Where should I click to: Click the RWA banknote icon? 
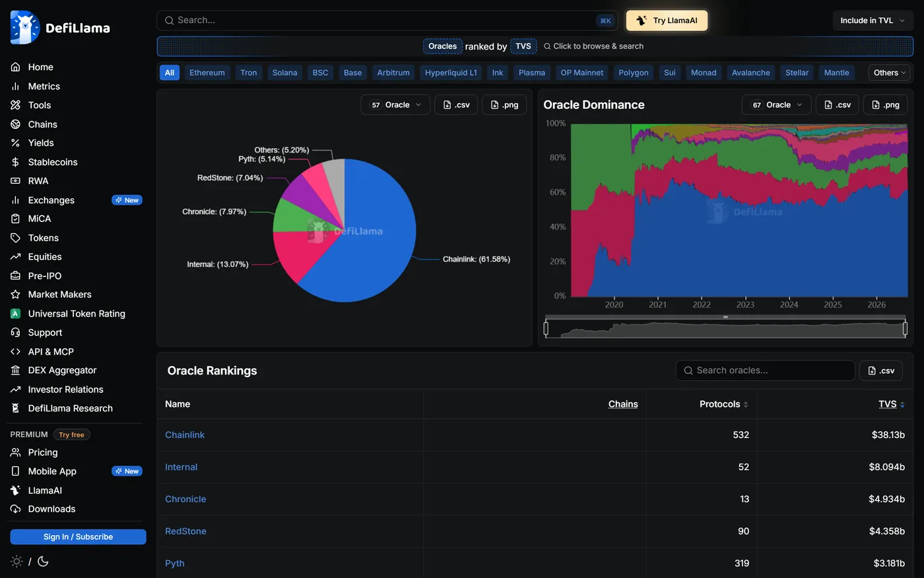pyautogui.click(x=15, y=181)
